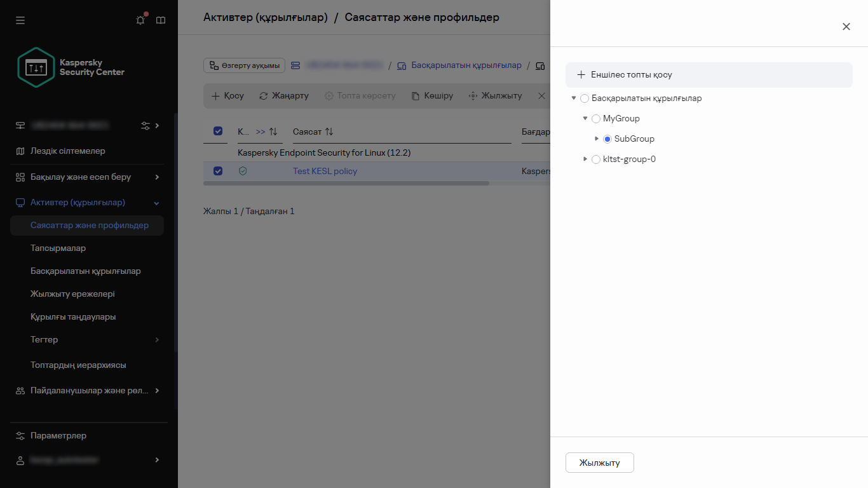
Task: Open the Test KESL policy link
Action: [x=325, y=171]
